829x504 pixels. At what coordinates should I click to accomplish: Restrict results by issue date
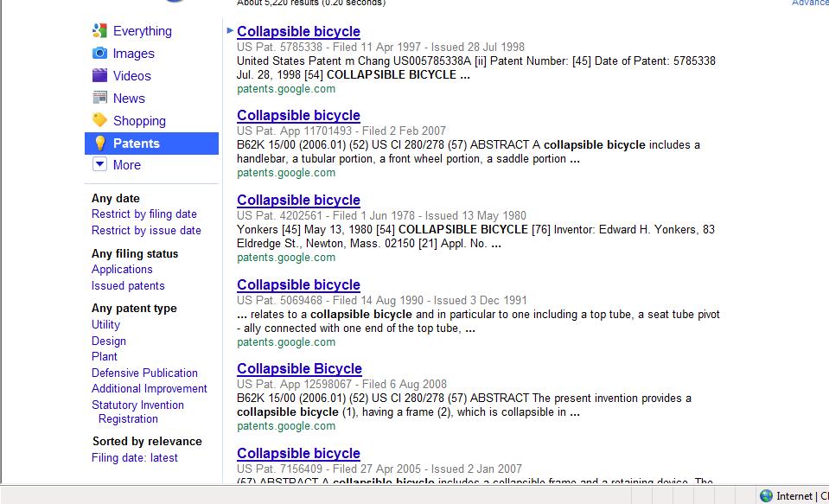tap(146, 231)
